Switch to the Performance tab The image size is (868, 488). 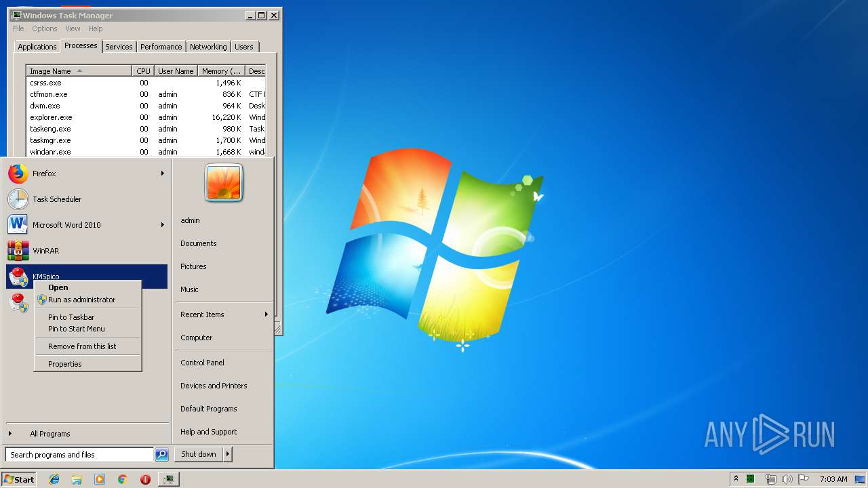[x=161, y=47]
